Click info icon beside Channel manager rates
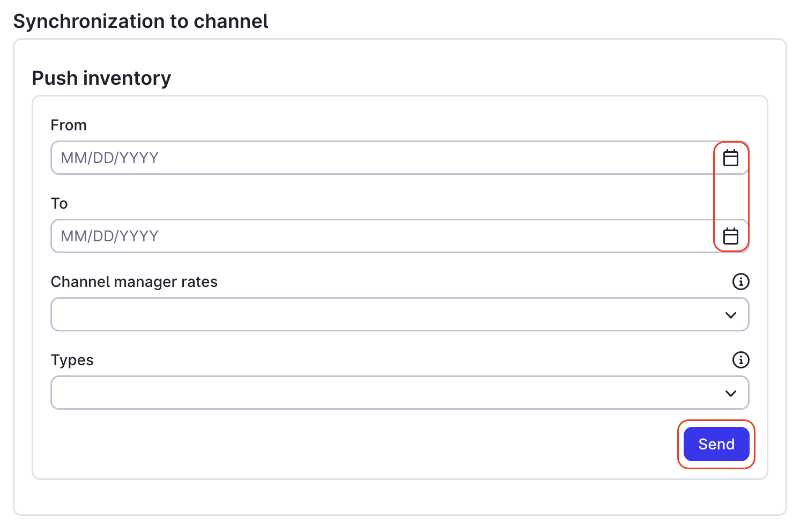This screenshot has width=800, height=532. (740, 282)
